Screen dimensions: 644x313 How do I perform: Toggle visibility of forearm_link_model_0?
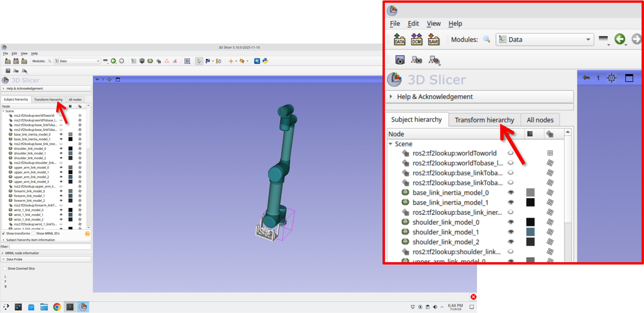61,191
